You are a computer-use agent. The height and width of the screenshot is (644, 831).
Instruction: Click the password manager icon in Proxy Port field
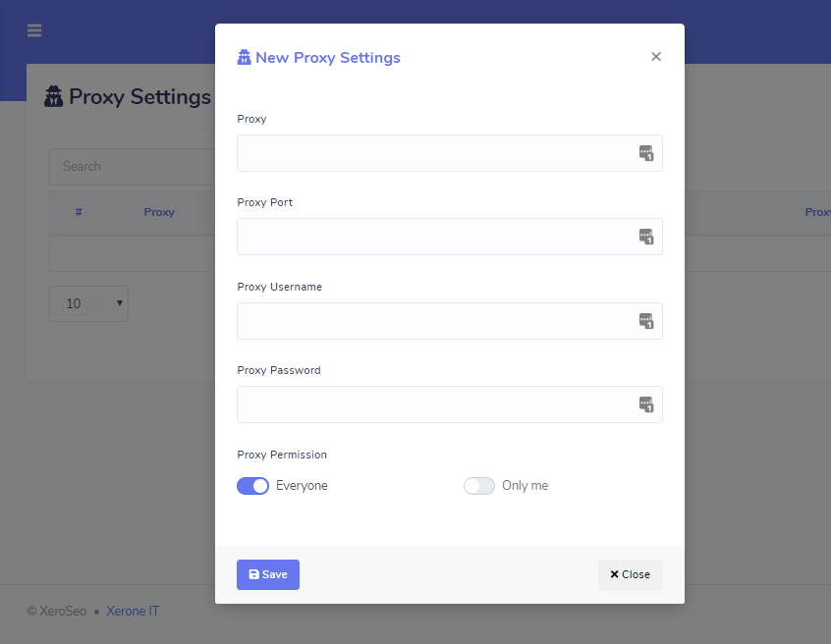[x=645, y=237]
